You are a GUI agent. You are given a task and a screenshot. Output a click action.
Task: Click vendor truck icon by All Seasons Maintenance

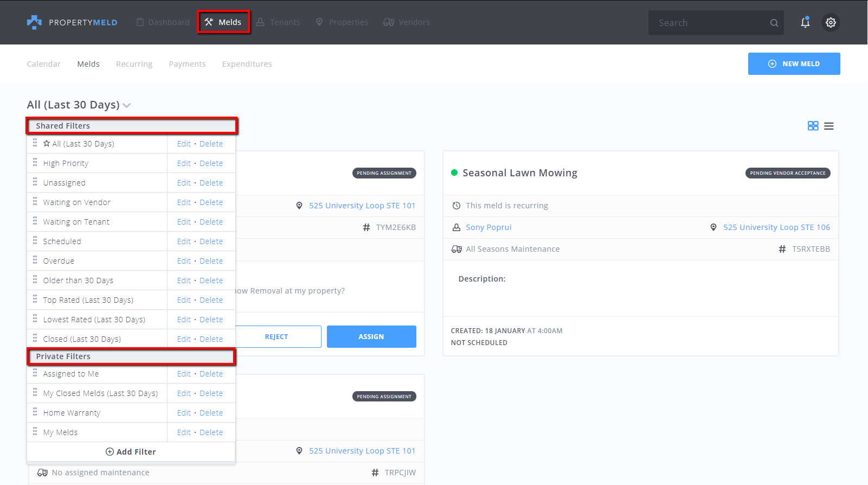[x=456, y=249]
